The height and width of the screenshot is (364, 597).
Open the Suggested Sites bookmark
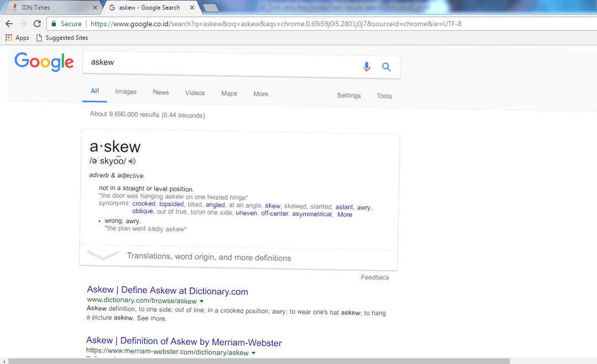pos(62,38)
